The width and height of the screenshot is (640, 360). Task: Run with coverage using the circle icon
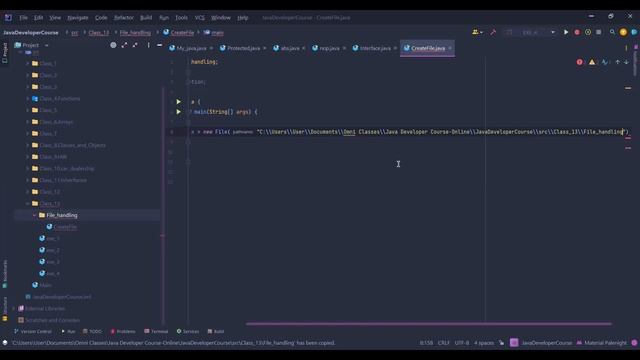(x=588, y=32)
